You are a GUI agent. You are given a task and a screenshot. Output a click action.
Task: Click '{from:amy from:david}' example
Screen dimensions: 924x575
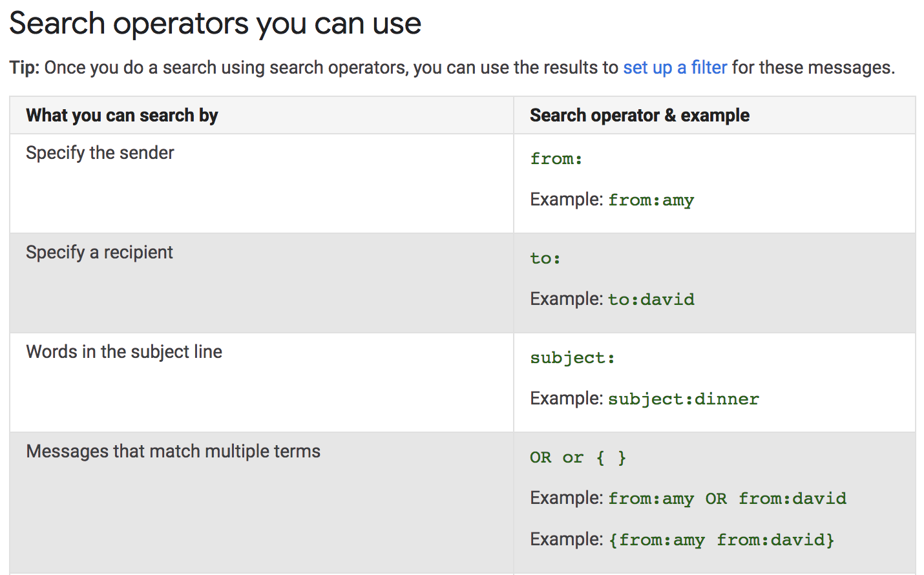point(722,540)
